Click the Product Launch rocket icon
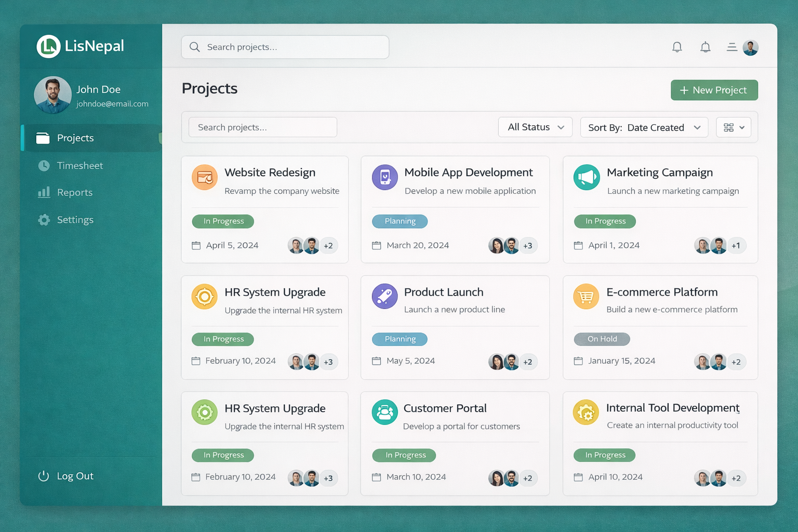The height and width of the screenshot is (532, 798). click(385, 296)
